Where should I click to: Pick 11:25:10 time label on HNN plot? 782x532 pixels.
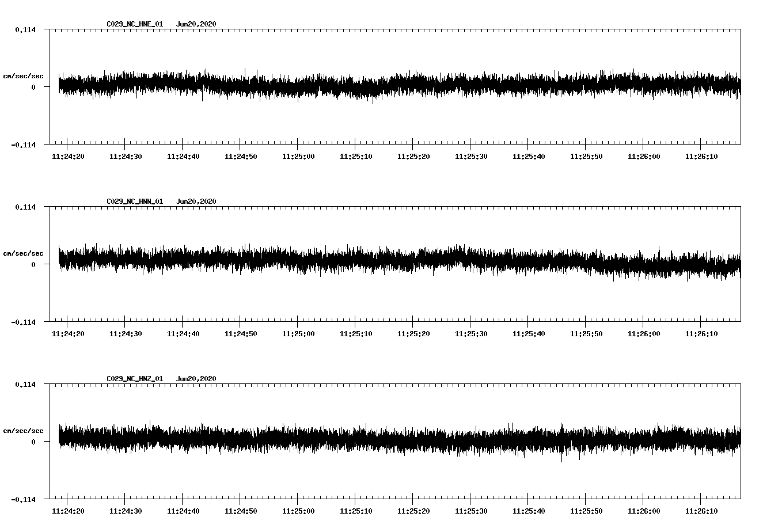pyautogui.click(x=356, y=334)
